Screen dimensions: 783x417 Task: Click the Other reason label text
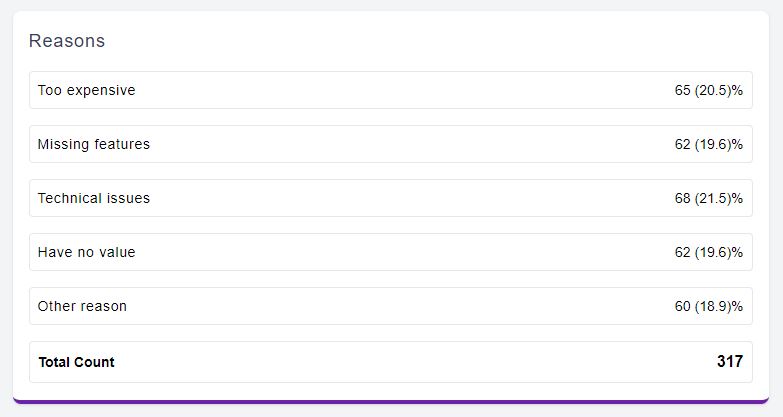tap(82, 306)
